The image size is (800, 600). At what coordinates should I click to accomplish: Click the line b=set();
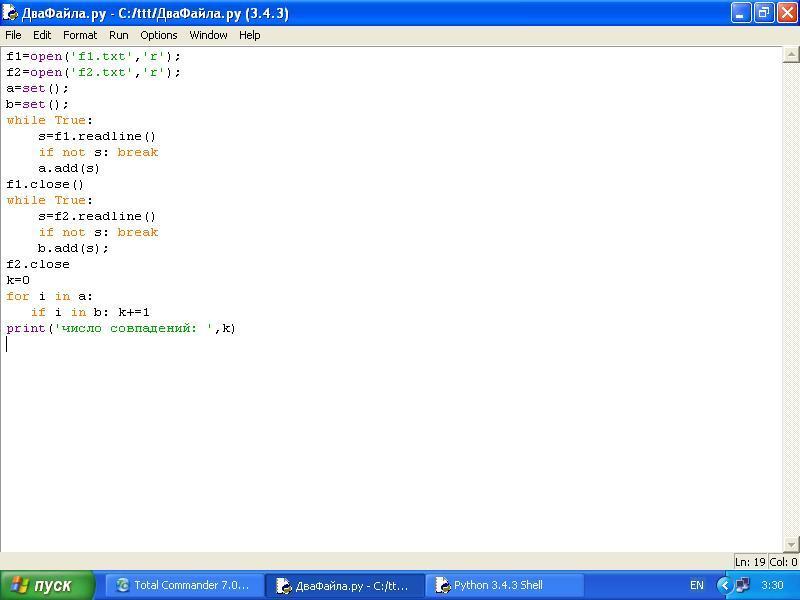37,104
